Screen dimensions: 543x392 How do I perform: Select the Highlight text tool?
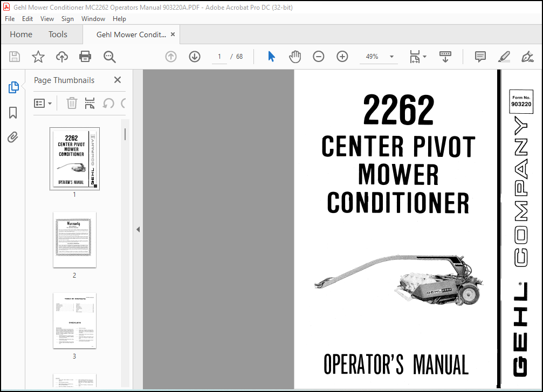(x=504, y=57)
